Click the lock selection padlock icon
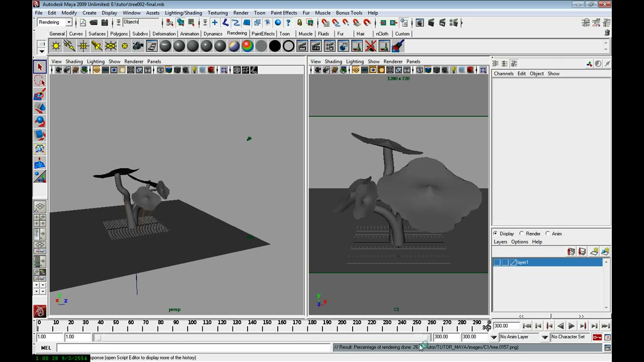The width and height of the screenshot is (644, 362). coord(299,23)
